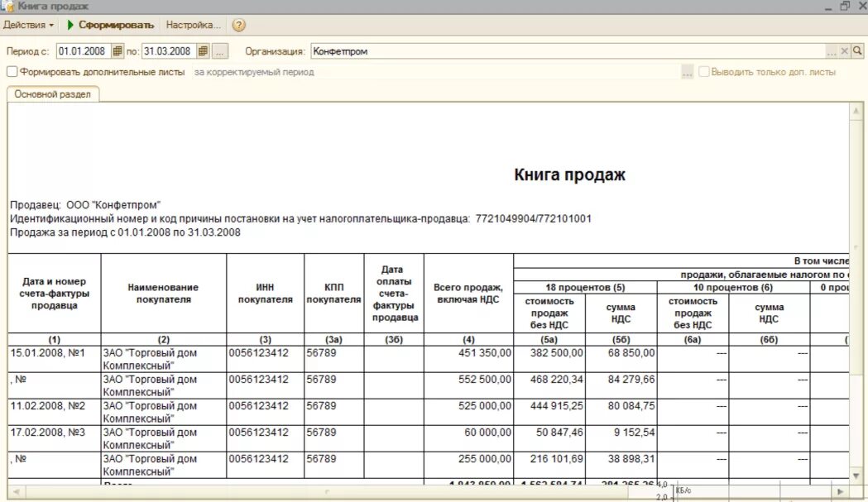
Task: Open the calendar picker for the start date
Action: (x=117, y=51)
